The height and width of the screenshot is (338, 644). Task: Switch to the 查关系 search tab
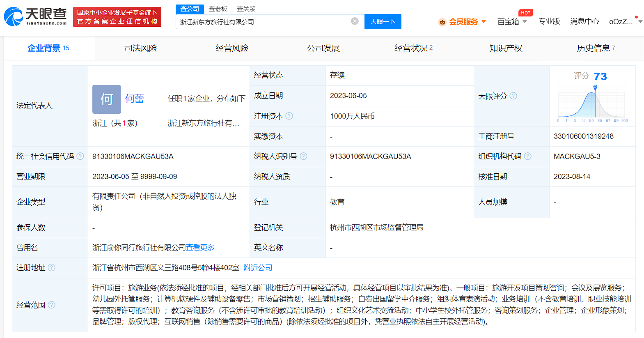coord(246,9)
